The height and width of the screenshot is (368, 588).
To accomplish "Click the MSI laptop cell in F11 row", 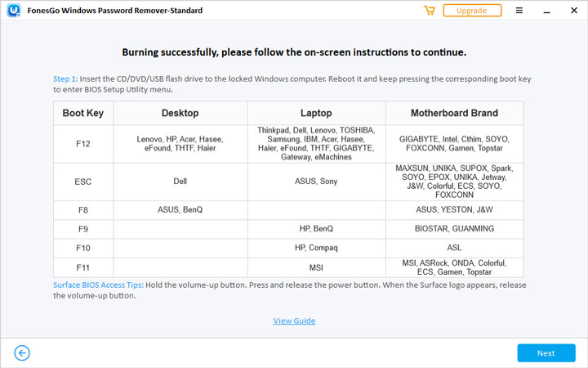I will 316,267.
